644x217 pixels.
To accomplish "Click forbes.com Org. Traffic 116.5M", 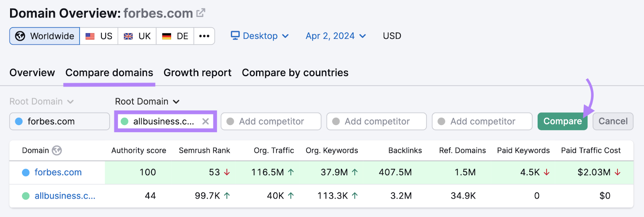I will [267, 172].
